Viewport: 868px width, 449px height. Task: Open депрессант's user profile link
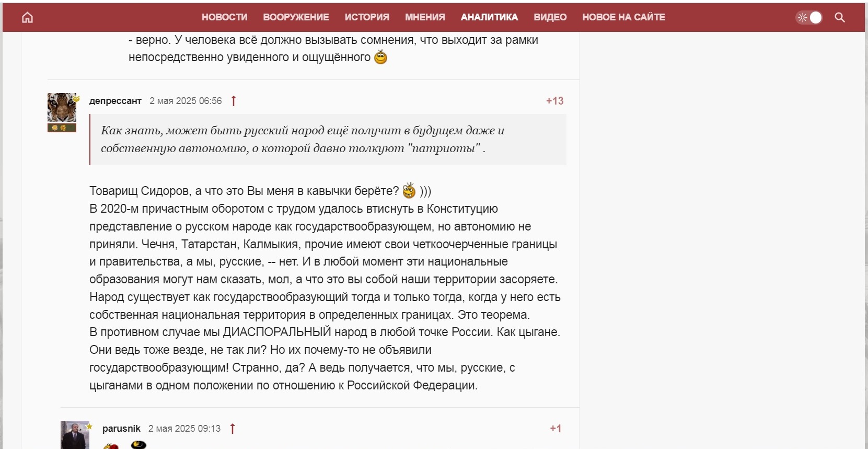tap(115, 101)
